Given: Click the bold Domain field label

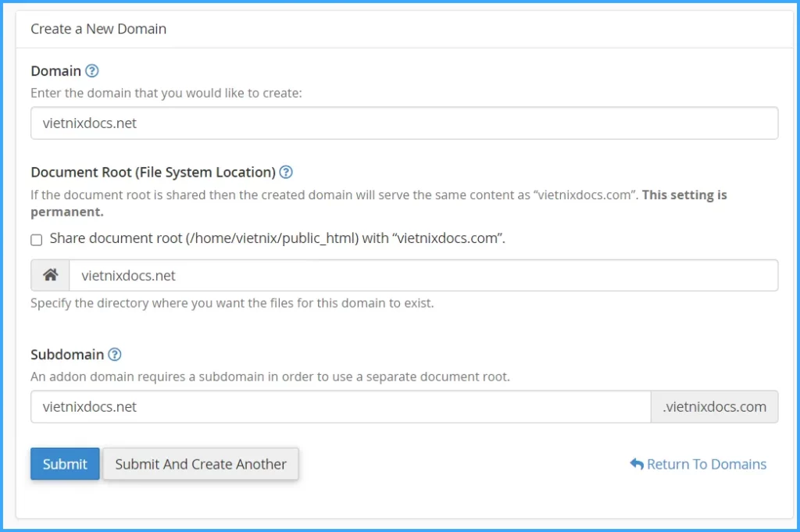Looking at the screenshot, I should [56, 71].
